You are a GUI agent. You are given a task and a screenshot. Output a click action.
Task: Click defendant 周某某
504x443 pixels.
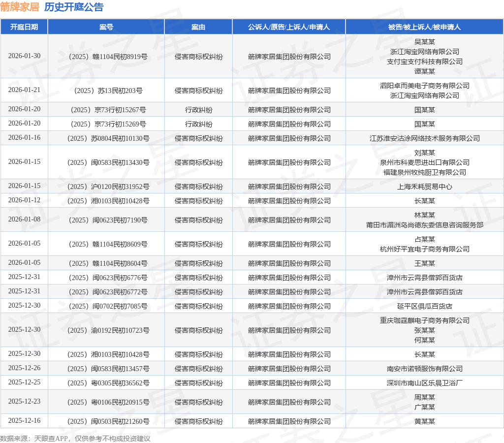(425, 397)
